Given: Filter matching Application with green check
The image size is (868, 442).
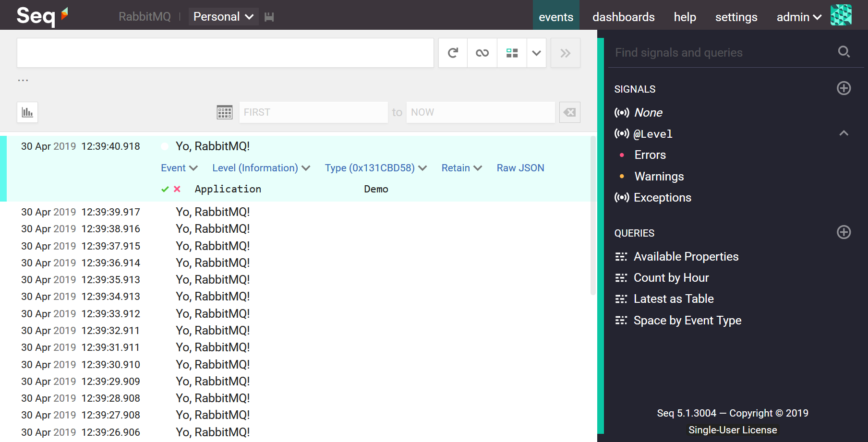Looking at the screenshot, I should [165, 189].
